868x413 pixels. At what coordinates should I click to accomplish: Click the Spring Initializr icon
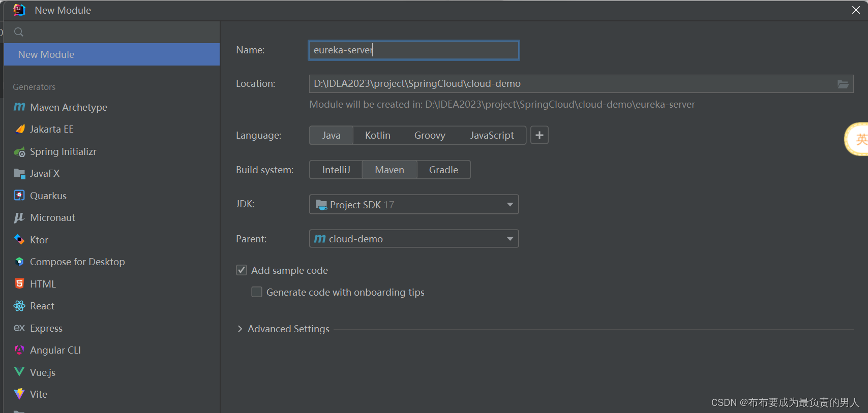19,151
